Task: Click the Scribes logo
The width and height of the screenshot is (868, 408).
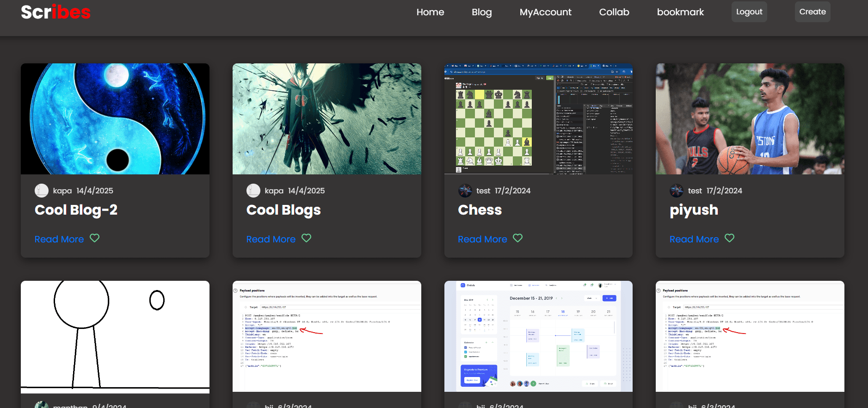Action: (x=55, y=12)
